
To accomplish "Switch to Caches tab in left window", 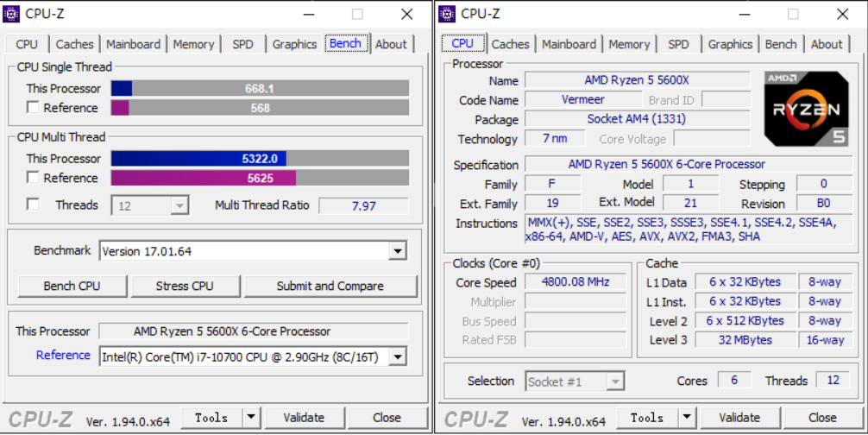I will pos(74,44).
